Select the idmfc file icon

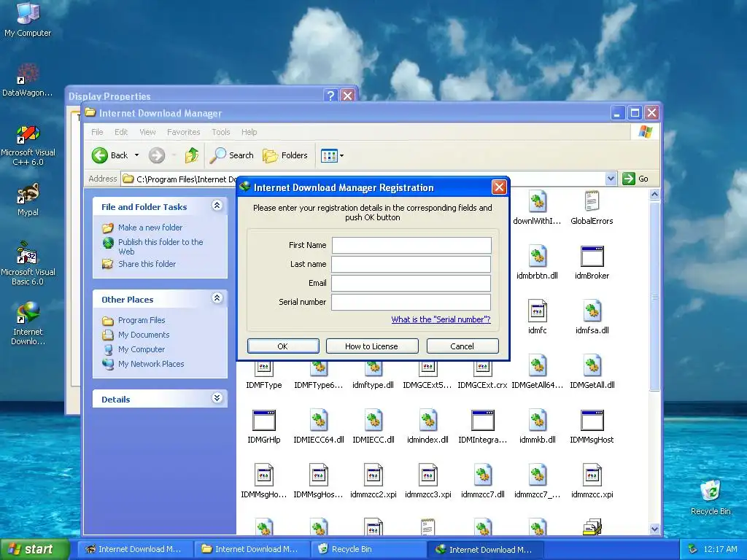click(x=537, y=317)
